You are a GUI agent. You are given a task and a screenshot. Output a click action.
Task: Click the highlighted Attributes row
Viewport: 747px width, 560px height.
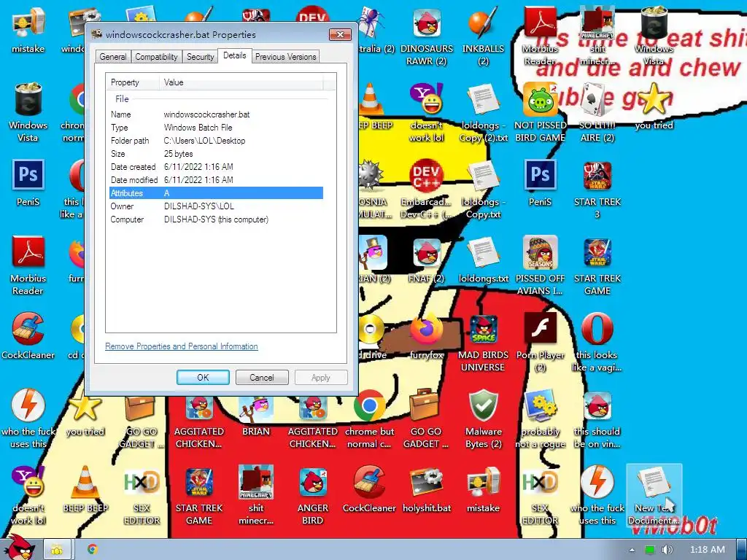pos(216,192)
